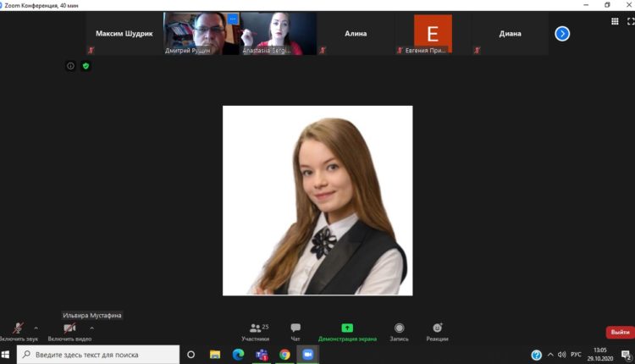Expand video options arrow beside camera
Image resolution: width=635 pixels, height=364 pixels.
tap(92, 328)
